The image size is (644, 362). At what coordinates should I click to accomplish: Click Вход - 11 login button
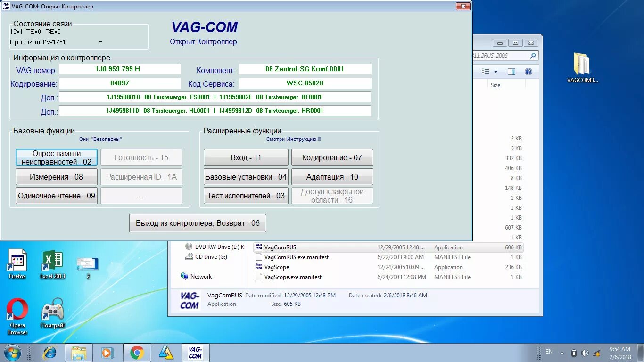(246, 157)
